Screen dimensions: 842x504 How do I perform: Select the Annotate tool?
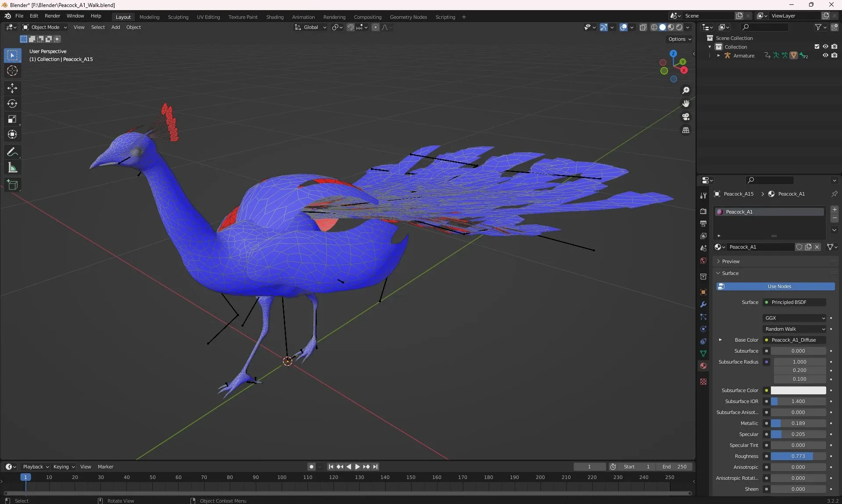pos(12,152)
